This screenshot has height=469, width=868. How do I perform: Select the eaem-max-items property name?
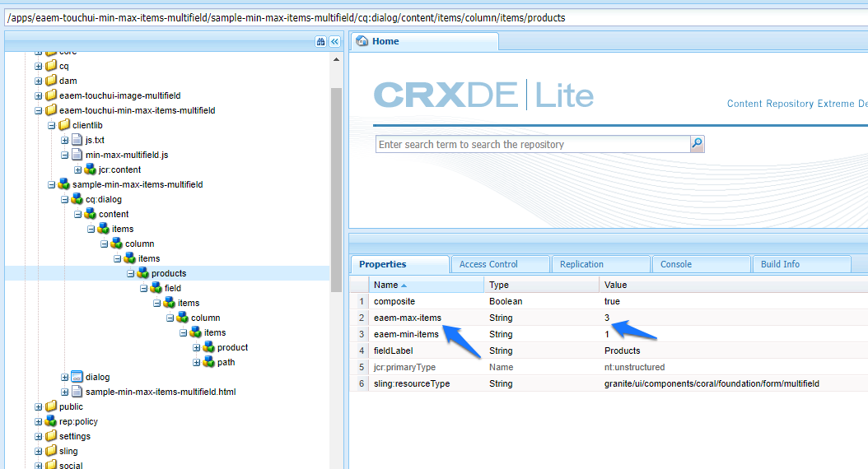coord(408,318)
